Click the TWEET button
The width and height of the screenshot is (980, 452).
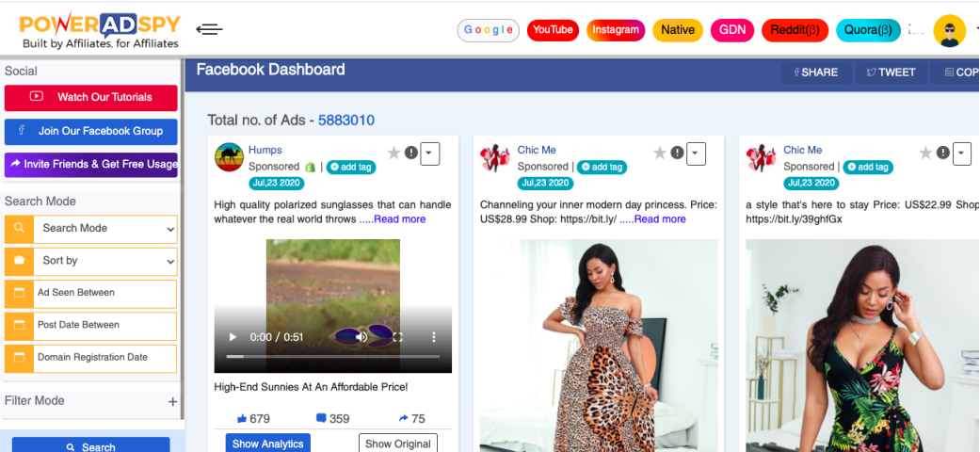[891, 73]
